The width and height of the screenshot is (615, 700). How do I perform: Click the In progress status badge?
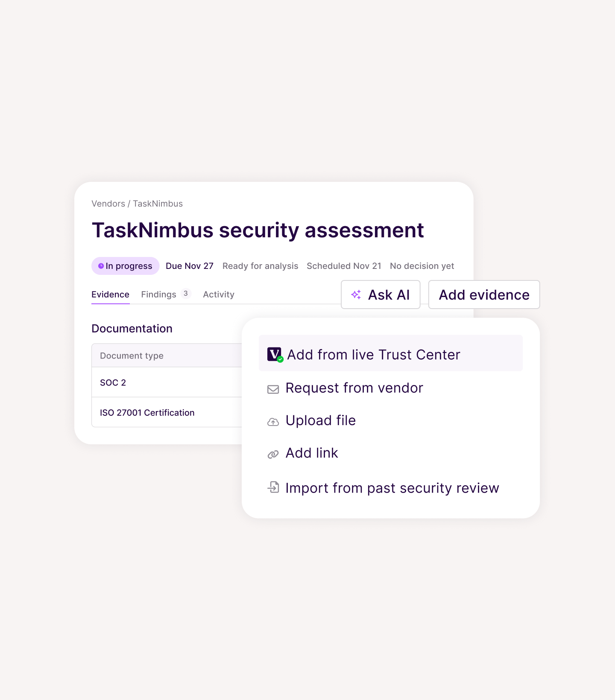click(x=125, y=265)
